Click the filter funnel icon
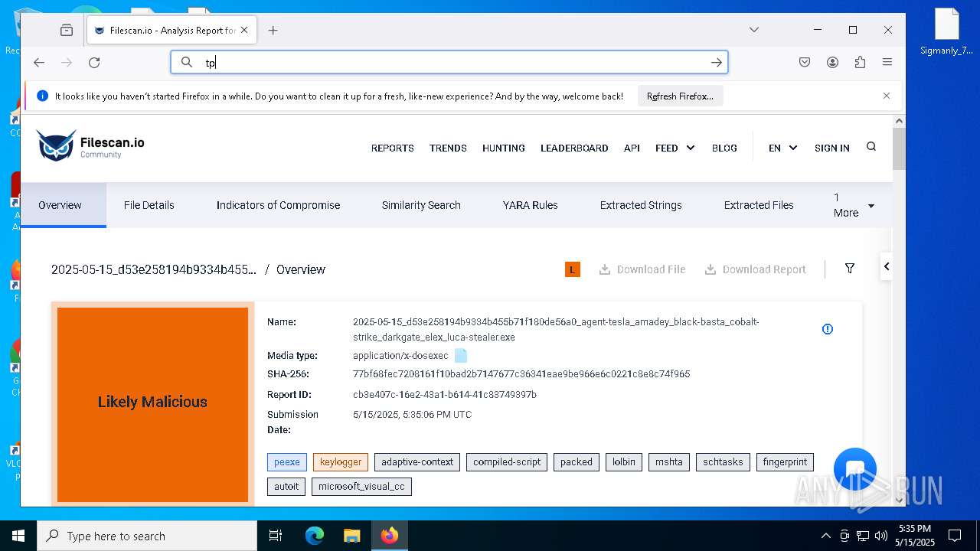This screenshot has width=980, height=551. pos(850,269)
